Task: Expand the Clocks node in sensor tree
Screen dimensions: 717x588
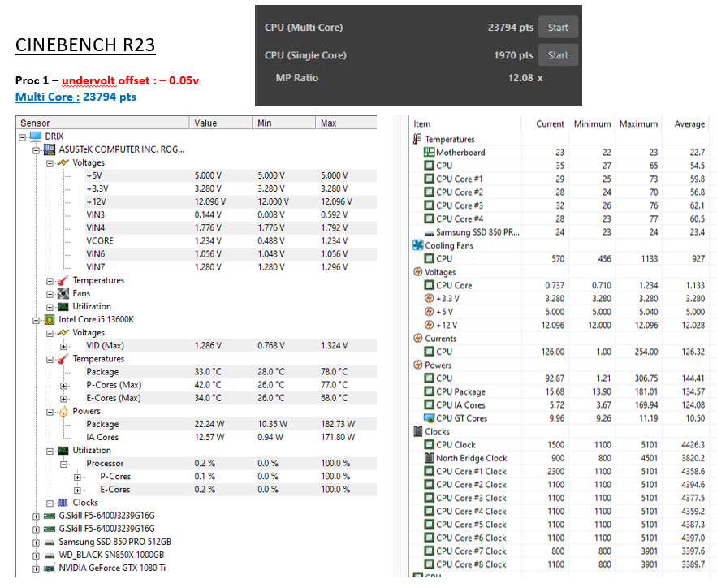Action: (x=50, y=504)
